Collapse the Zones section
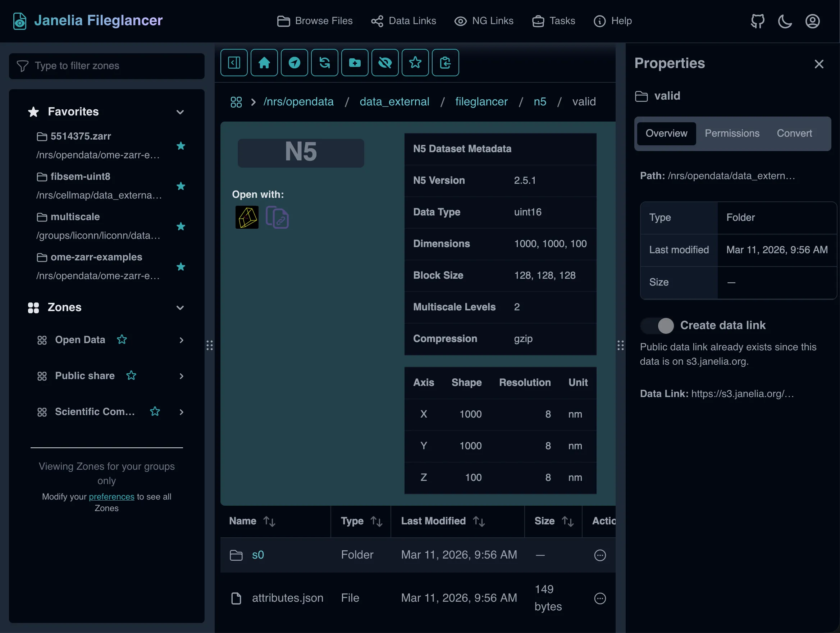840x633 pixels. tap(180, 308)
